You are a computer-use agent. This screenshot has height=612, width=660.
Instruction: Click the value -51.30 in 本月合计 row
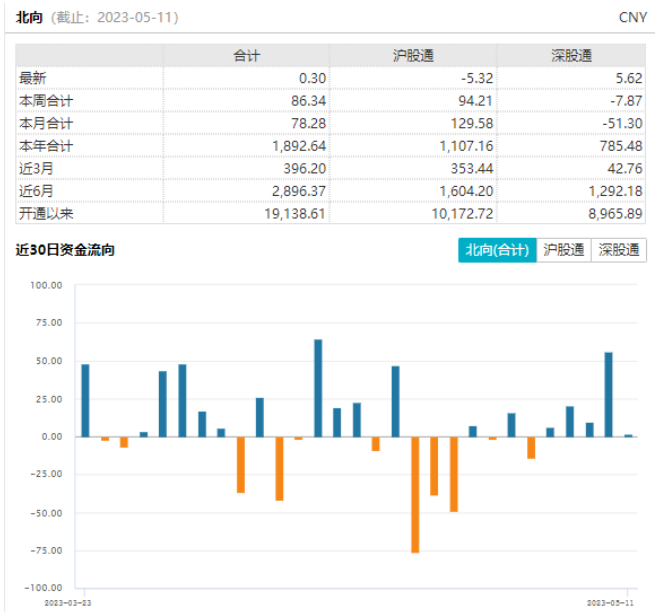click(622, 123)
